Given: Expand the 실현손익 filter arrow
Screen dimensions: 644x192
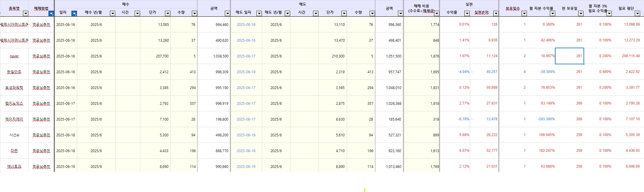Looking at the screenshot, I should [496, 13].
